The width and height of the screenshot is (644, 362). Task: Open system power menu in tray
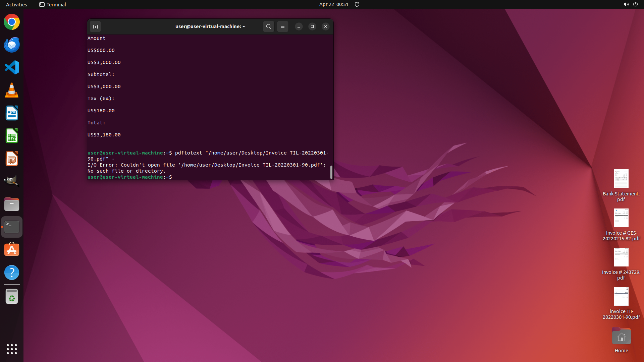(x=635, y=4)
